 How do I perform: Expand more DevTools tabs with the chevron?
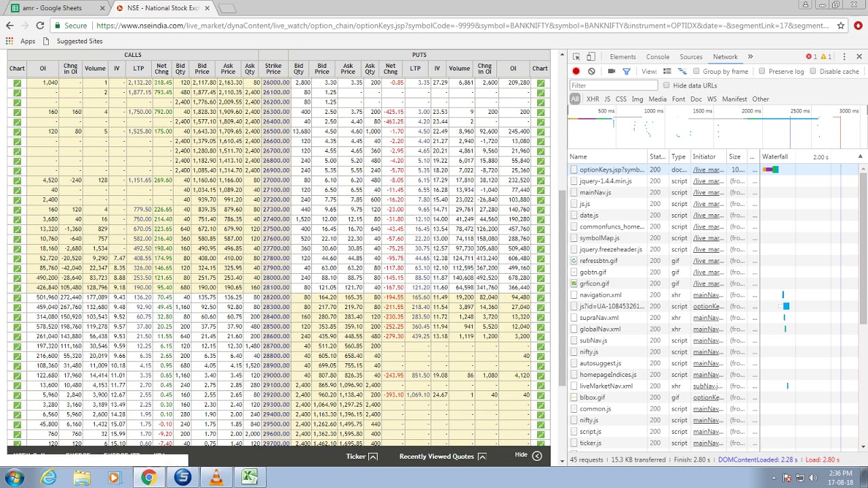click(x=750, y=57)
